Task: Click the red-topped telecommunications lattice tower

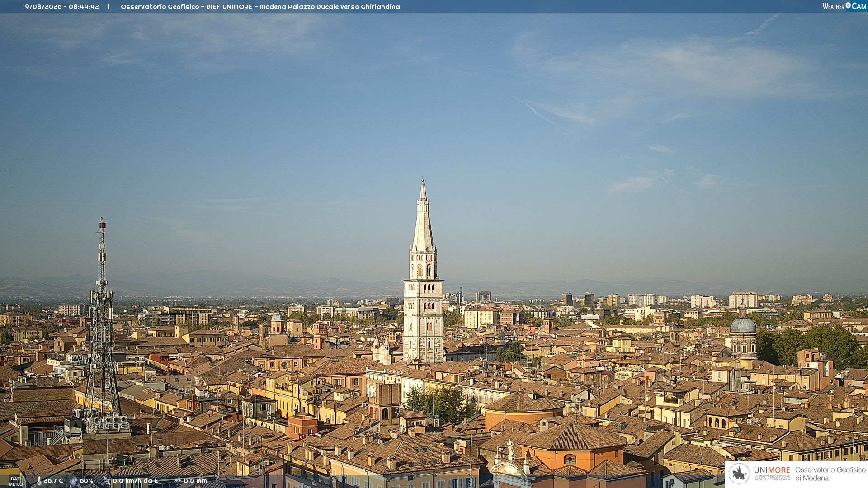Action: 102,325
